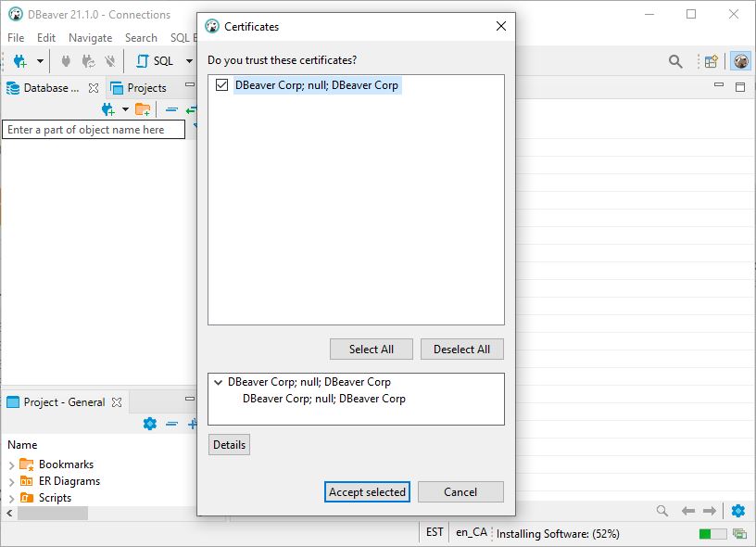Click the back arrow icon at bottom right

coord(688,511)
